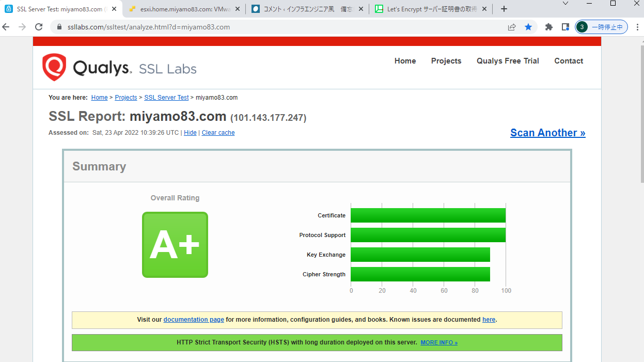Click the profile button labeled 一時停止中
This screenshot has height=362, width=644.
(602, 27)
